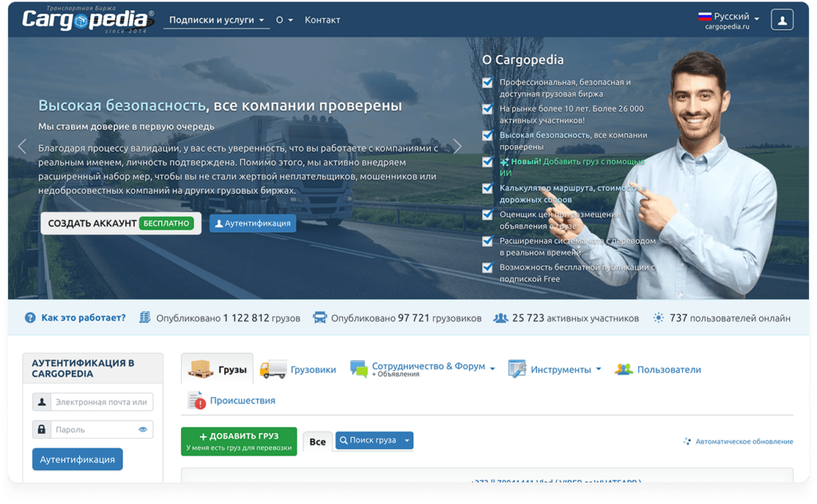Open the Поиск груза dropdown arrow
This screenshot has width=817, height=504.
tap(407, 440)
